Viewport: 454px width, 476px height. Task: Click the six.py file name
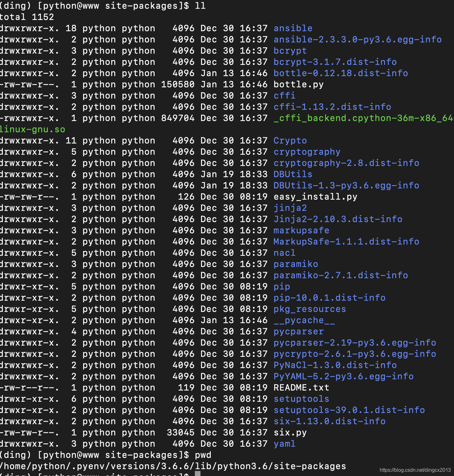point(290,433)
